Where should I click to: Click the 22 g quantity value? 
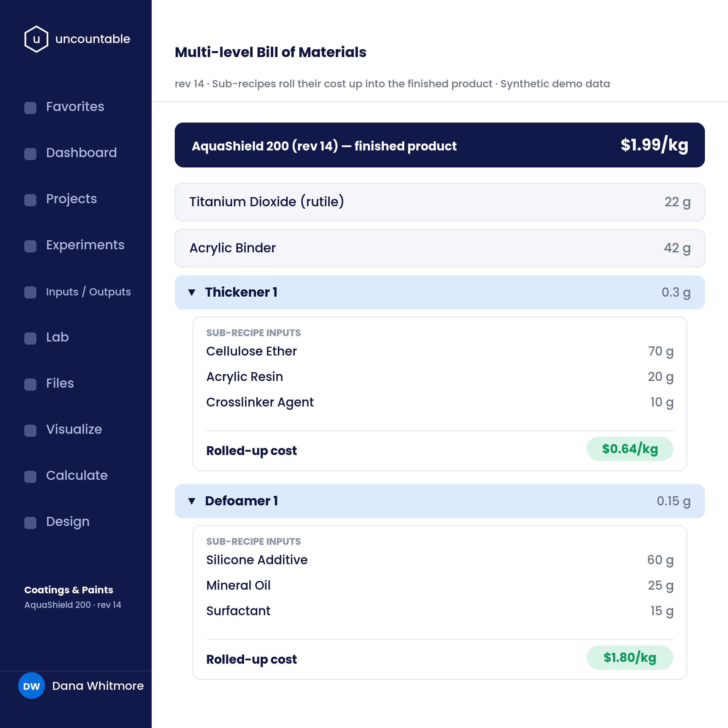tap(678, 202)
